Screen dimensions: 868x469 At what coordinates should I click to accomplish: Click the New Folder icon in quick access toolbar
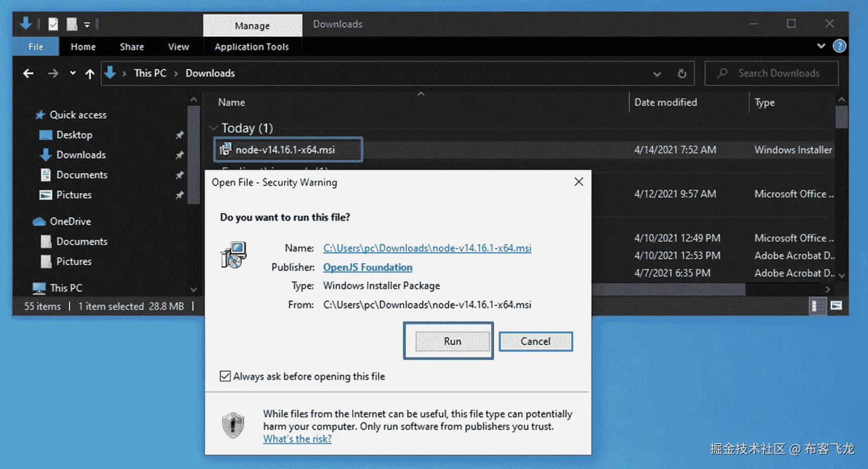point(72,24)
